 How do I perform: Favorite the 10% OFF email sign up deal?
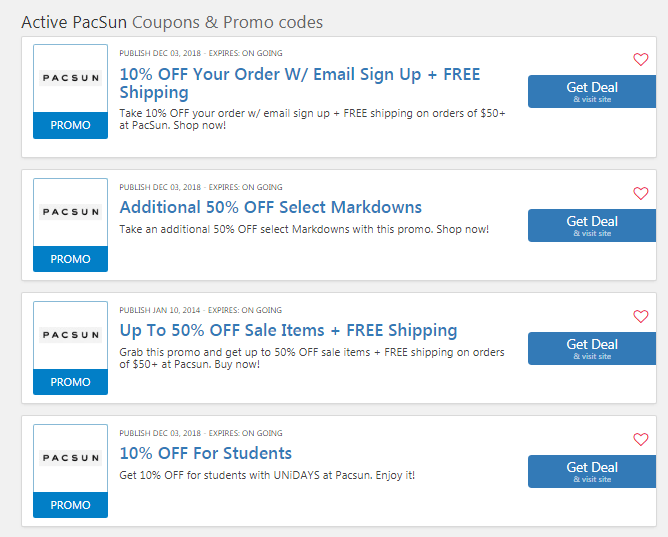pyautogui.click(x=641, y=59)
